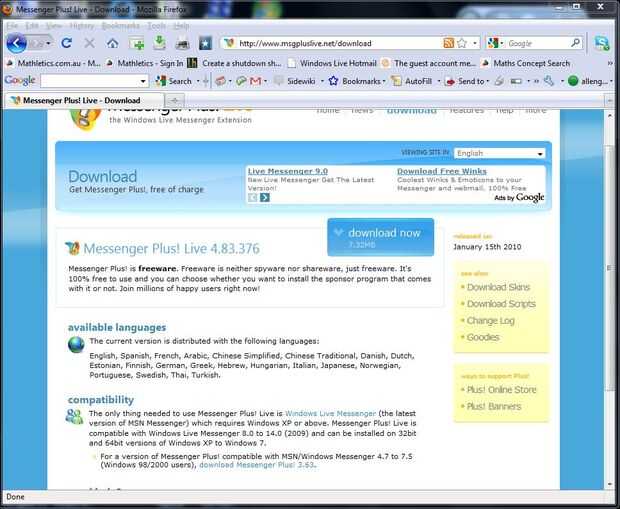Click previous ad arrow in Google ads

253,197
